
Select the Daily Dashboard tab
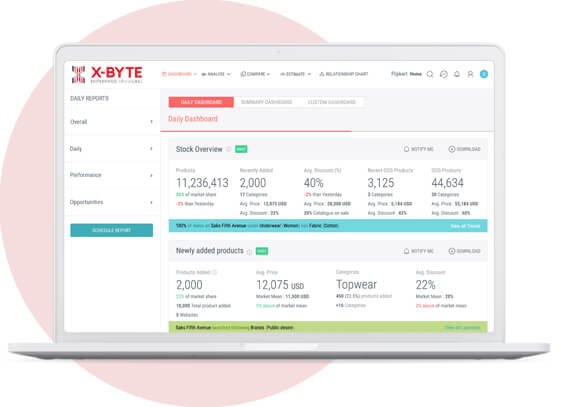click(201, 102)
